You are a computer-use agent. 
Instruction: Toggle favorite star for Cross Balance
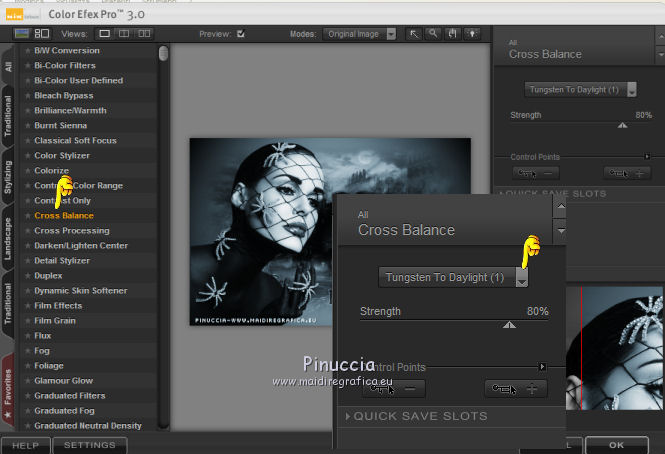tap(28, 216)
